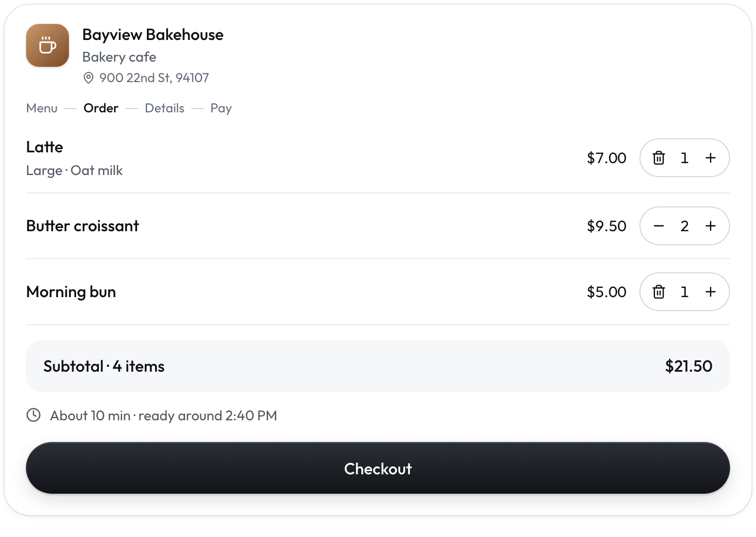This screenshot has width=756, height=537.
Task: Decrease Butter croissant quantity with minus
Action: (x=659, y=226)
